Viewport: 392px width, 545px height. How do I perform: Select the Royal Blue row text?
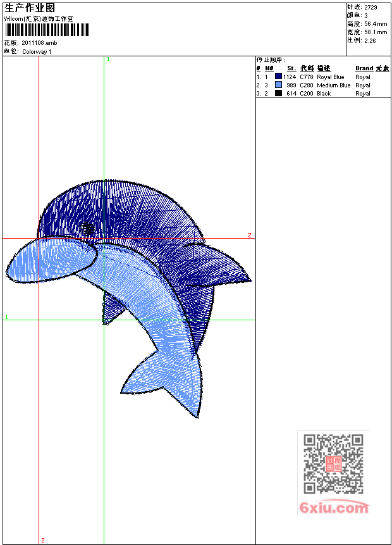(x=331, y=77)
